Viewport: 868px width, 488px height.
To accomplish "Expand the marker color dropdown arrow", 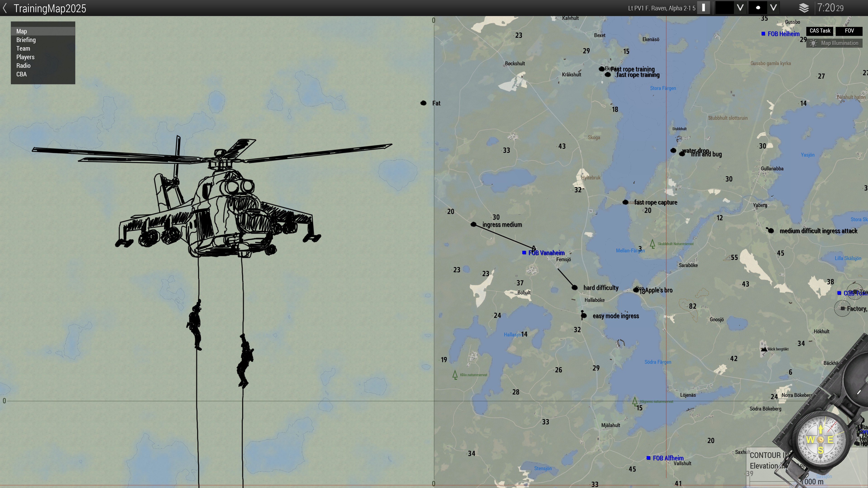I will (x=740, y=8).
